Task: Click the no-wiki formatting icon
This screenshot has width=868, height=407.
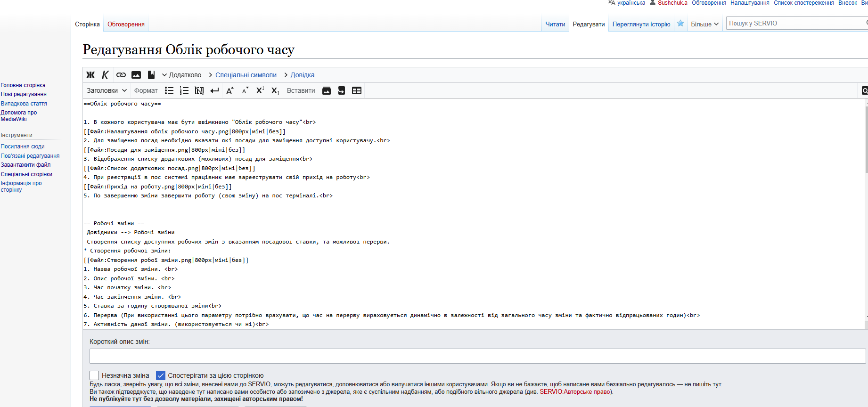Action: tap(199, 90)
